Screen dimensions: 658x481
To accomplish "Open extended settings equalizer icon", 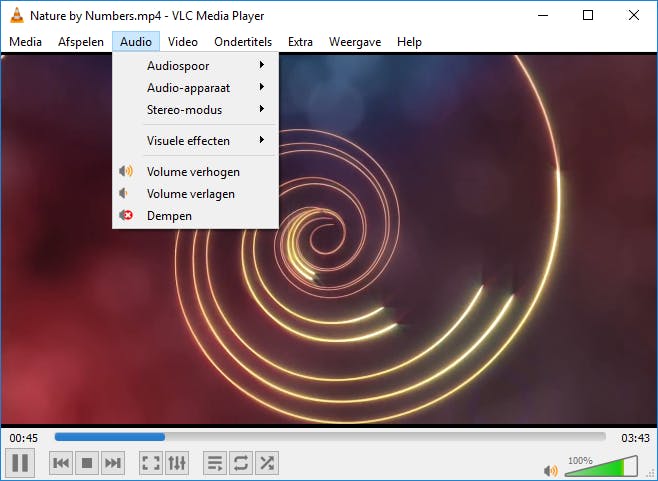I will [x=177, y=463].
